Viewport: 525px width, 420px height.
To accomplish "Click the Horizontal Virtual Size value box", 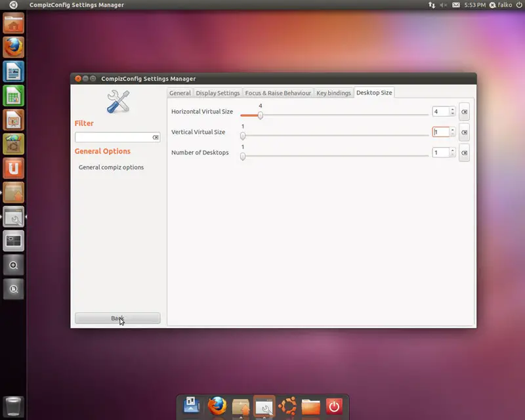I will point(440,112).
